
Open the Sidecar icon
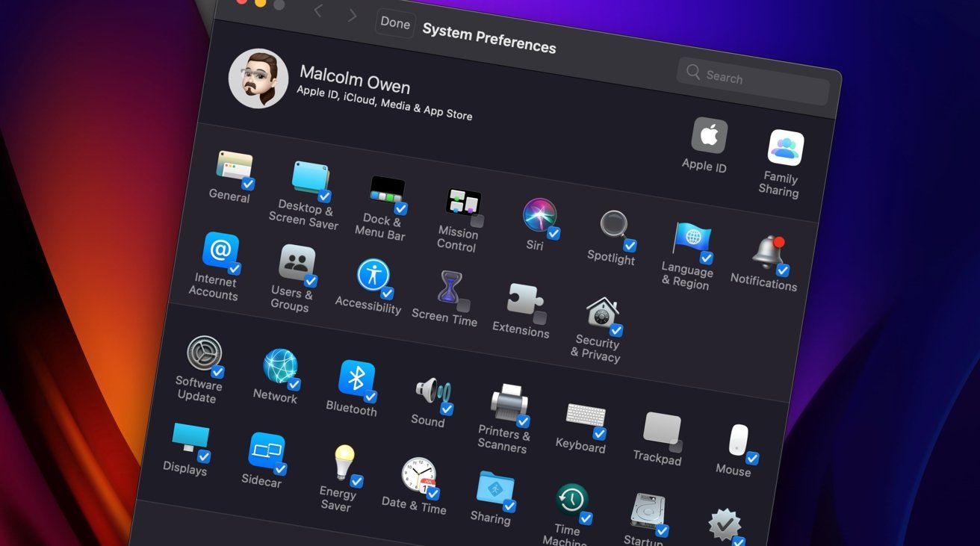[267, 452]
